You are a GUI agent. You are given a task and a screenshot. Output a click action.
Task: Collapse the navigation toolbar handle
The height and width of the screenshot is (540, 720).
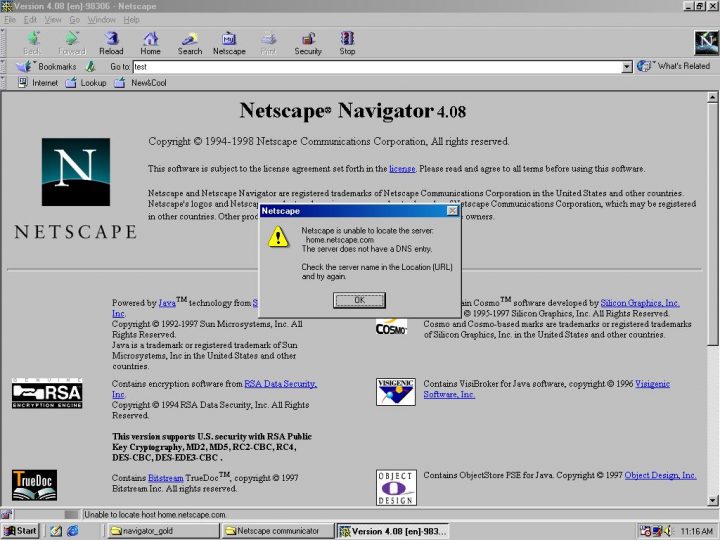tap(3, 43)
